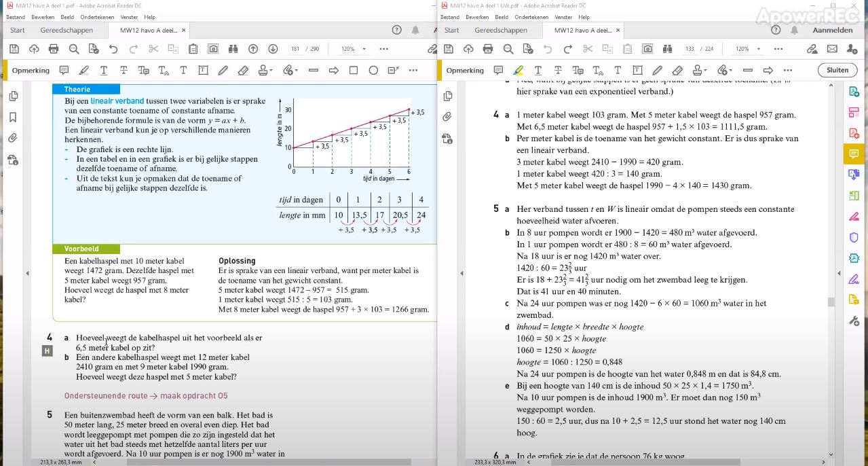Undo last action in left window
The image size is (868, 466).
[113, 49]
